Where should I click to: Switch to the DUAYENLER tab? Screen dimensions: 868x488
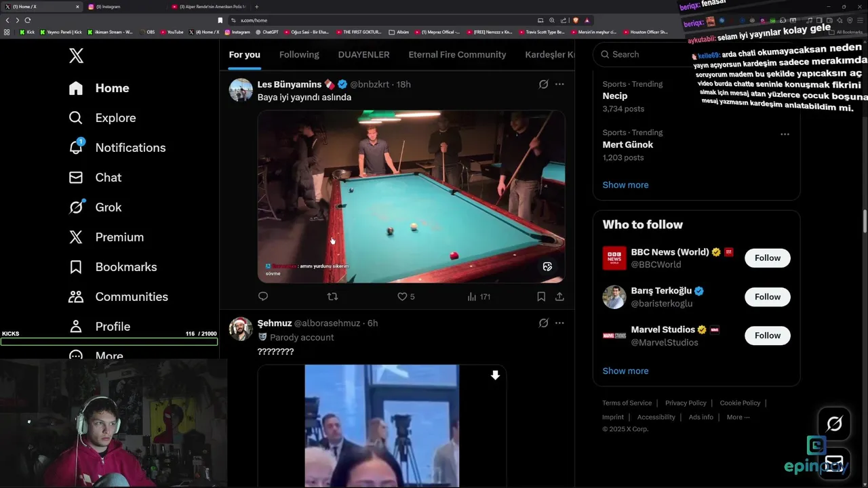click(x=363, y=54)
